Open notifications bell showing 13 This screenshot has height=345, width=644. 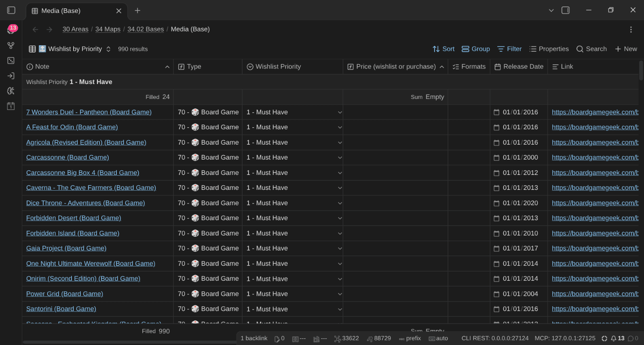tap(617, 339)
